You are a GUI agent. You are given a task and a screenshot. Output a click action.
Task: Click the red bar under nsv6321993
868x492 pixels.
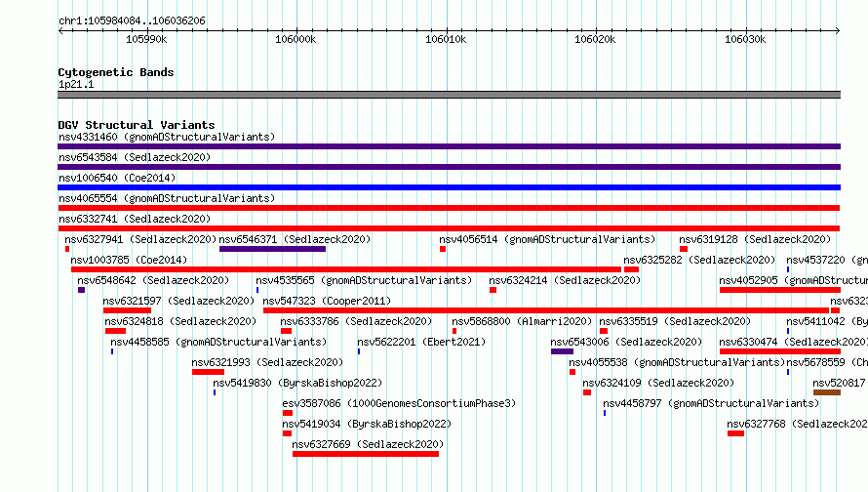tap(208, 372)
